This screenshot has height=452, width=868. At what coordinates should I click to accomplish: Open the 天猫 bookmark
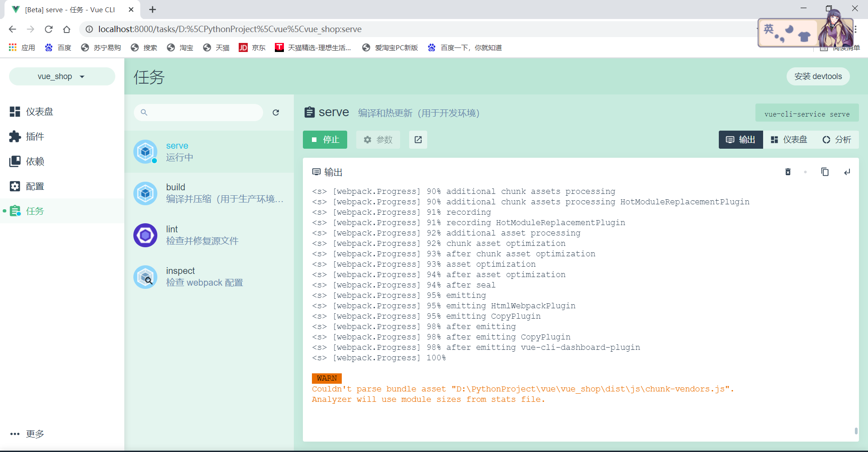[216, 47]
